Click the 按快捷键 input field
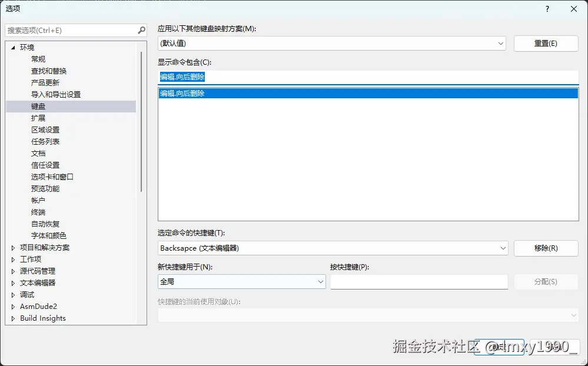 coord(419,282)
